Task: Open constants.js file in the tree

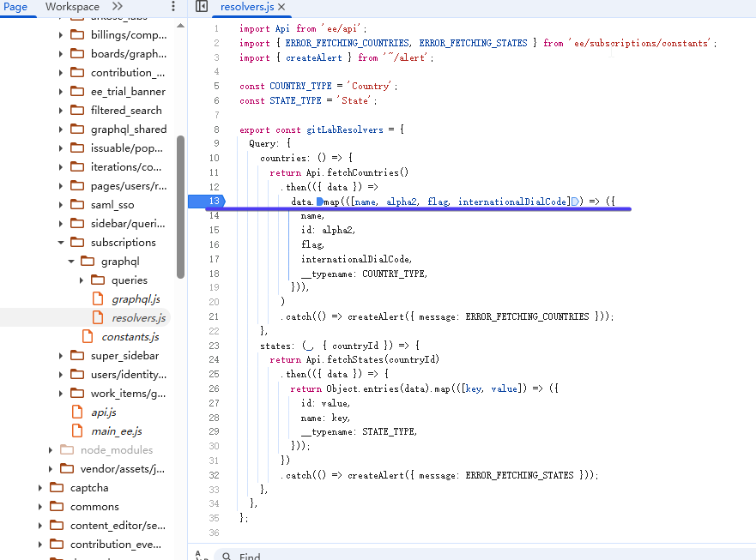Action: pos(130,337)
